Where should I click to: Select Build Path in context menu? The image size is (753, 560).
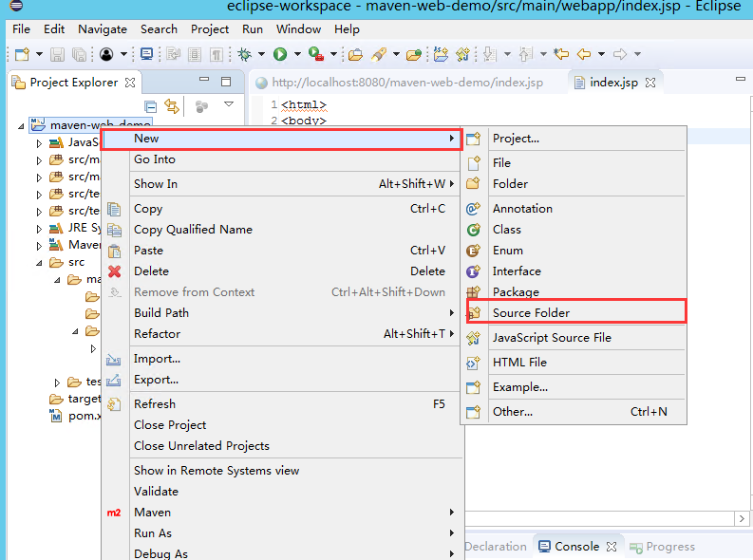tap(282, 313)
